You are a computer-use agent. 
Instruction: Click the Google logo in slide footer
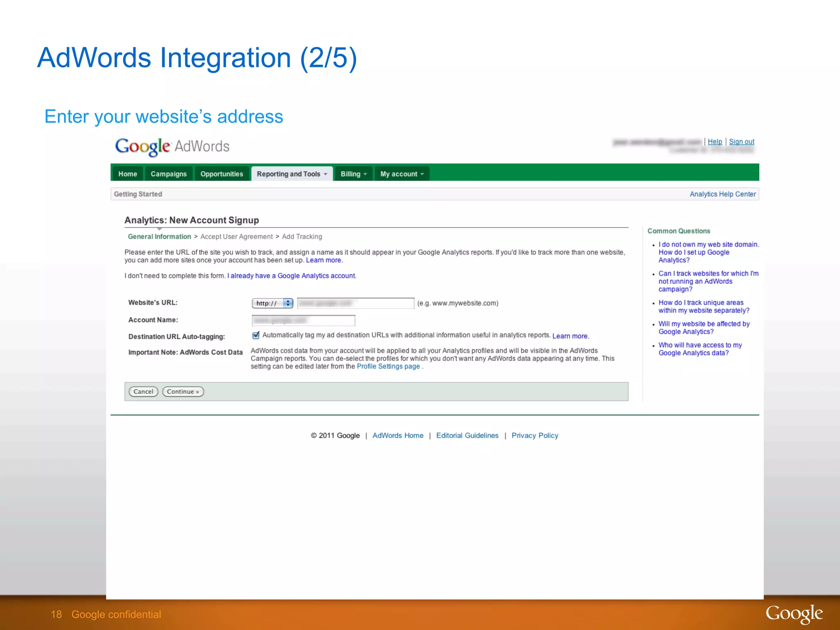794,614
